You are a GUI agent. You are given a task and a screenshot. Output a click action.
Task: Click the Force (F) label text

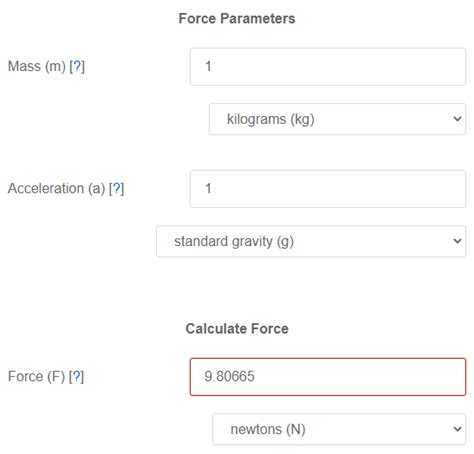36,377
